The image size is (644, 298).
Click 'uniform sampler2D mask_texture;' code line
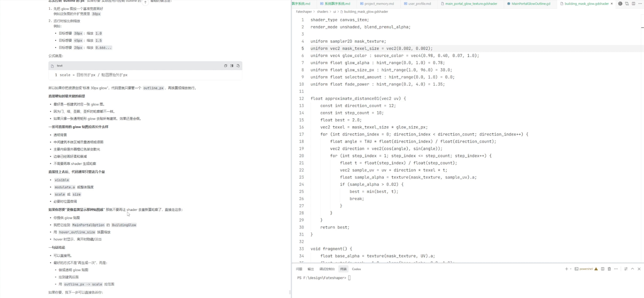(x=348, y=41)
